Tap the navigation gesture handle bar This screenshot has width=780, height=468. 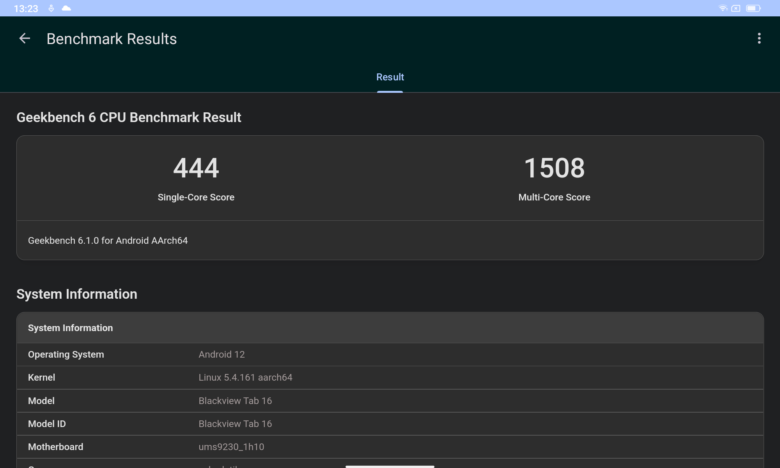(390, 466)
